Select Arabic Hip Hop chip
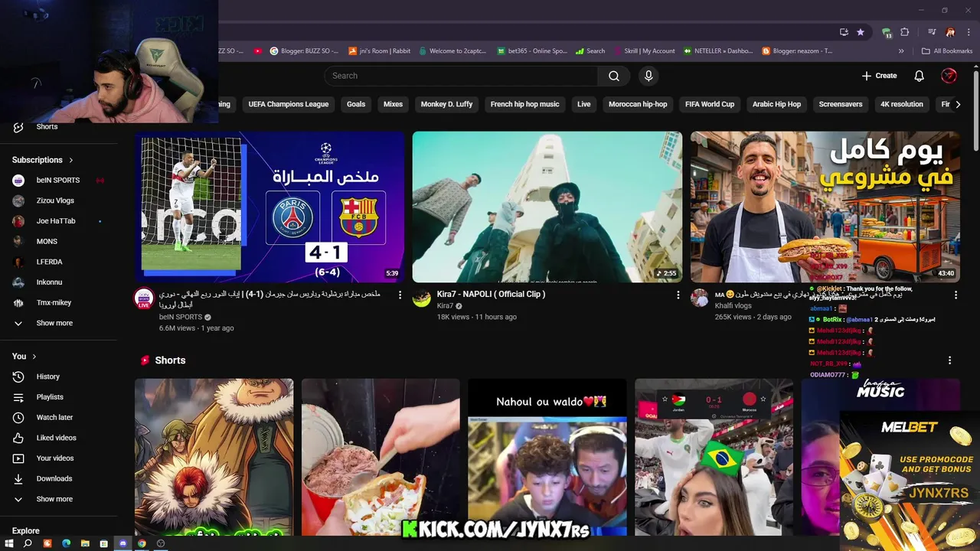This screenshot has width=980, height=551. tap(776, 104)
